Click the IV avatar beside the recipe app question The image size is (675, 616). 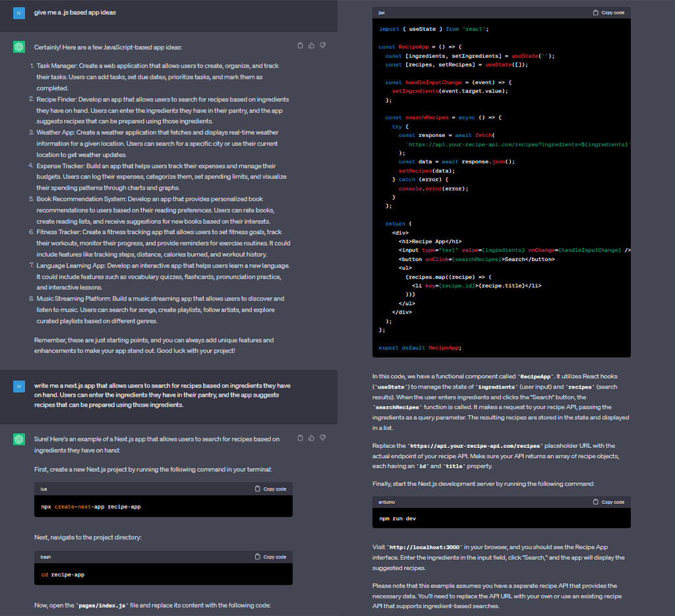click(18, 387)
